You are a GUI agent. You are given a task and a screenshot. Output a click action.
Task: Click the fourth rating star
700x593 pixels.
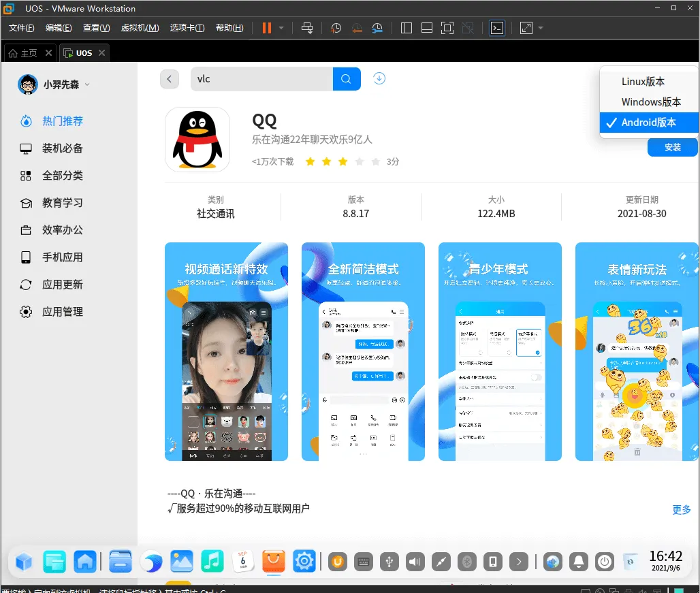360,161
